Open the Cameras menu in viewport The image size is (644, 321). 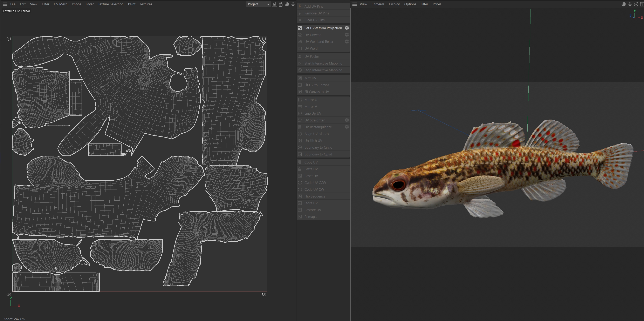click(x=378, y=4)
